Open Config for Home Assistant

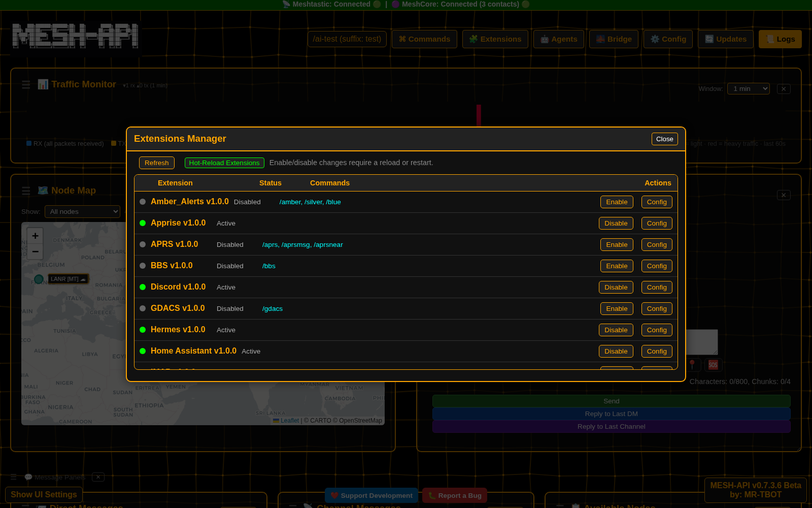(x=657, y=351)
